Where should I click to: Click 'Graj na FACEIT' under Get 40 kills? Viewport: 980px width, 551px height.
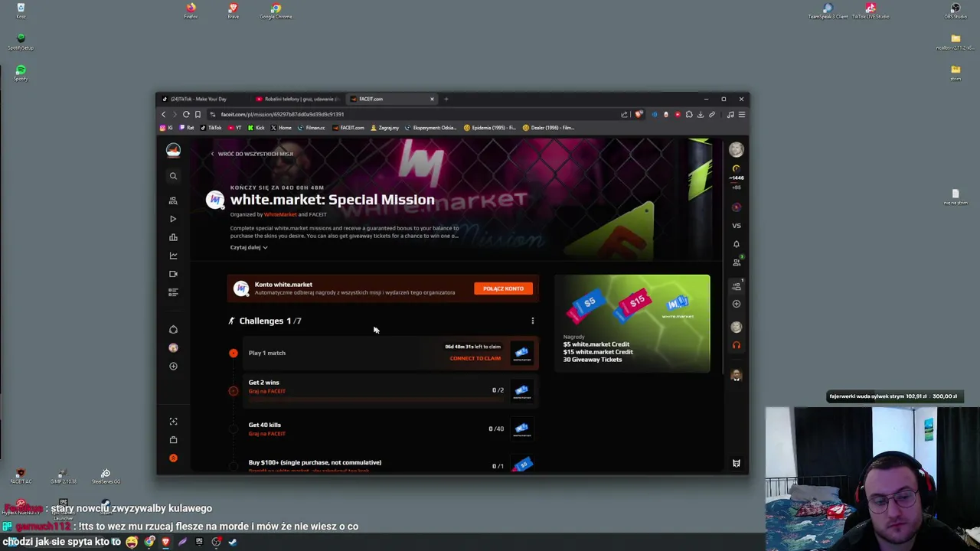pos(266,434)
